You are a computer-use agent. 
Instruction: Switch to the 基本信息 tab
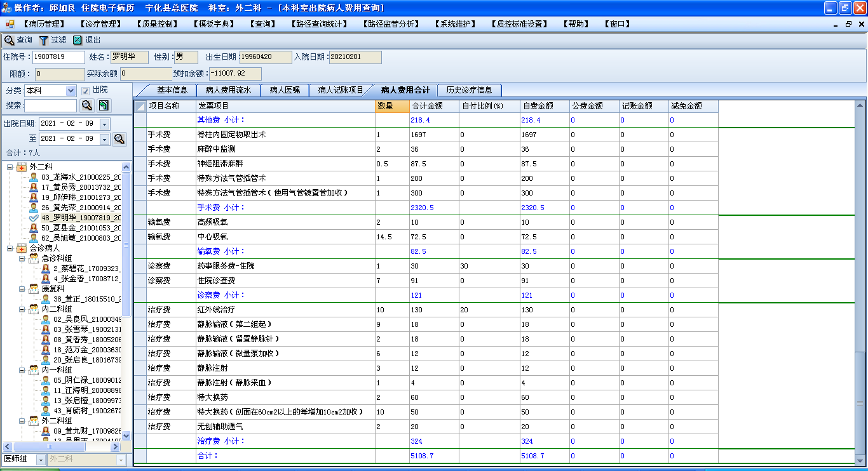click(172, 90)
